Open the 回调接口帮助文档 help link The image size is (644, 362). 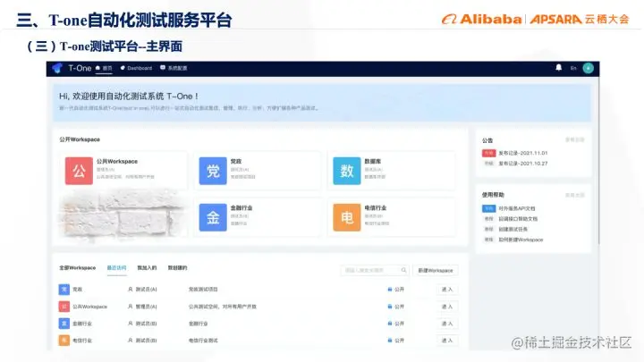[518, 219]
